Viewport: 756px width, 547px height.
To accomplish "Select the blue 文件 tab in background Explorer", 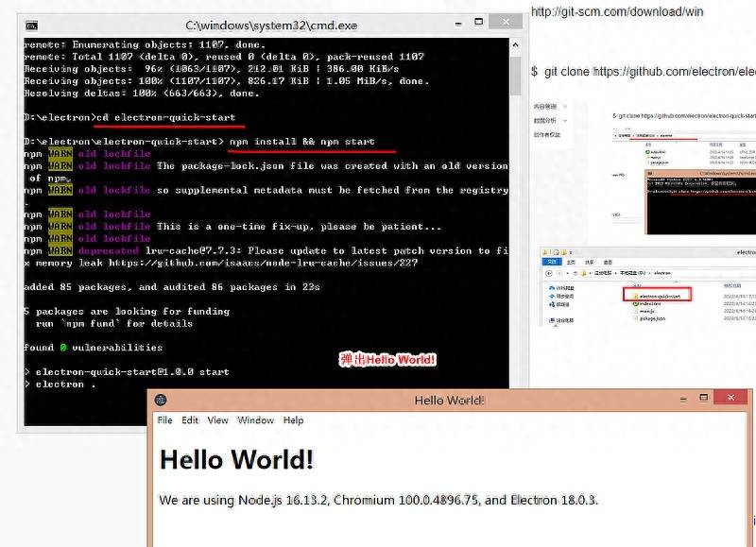I will click(x=552, y=262).
